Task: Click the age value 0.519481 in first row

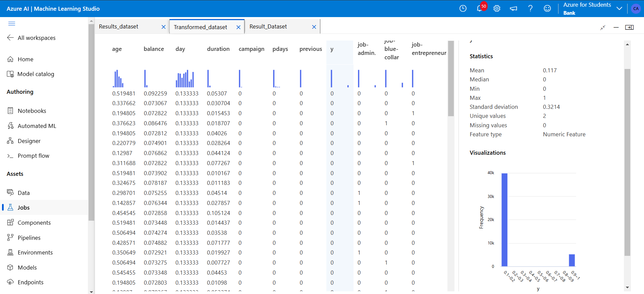Action: (124, 93)
